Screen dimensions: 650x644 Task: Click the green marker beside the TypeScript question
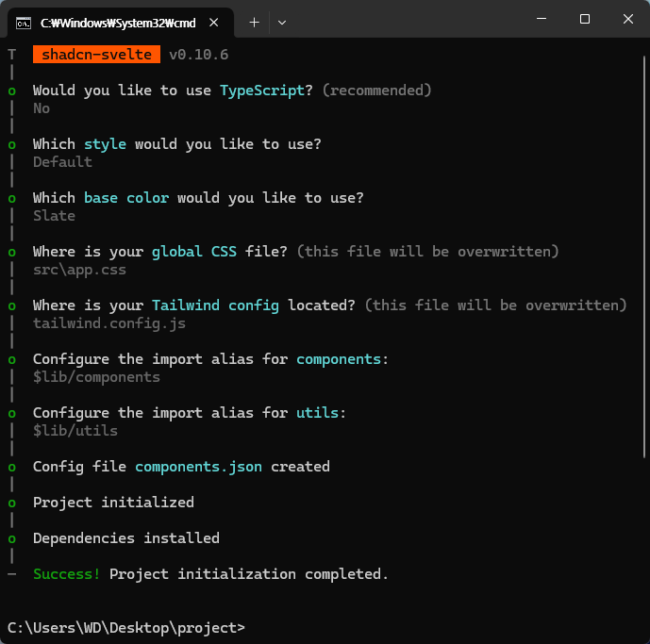coord(12,91)
